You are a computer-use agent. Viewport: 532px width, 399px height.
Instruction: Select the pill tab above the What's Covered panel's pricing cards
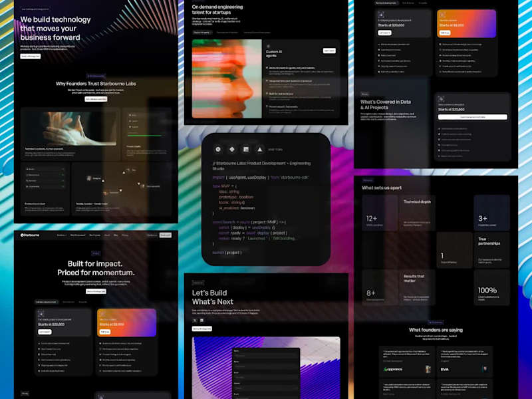pos(386,3)
